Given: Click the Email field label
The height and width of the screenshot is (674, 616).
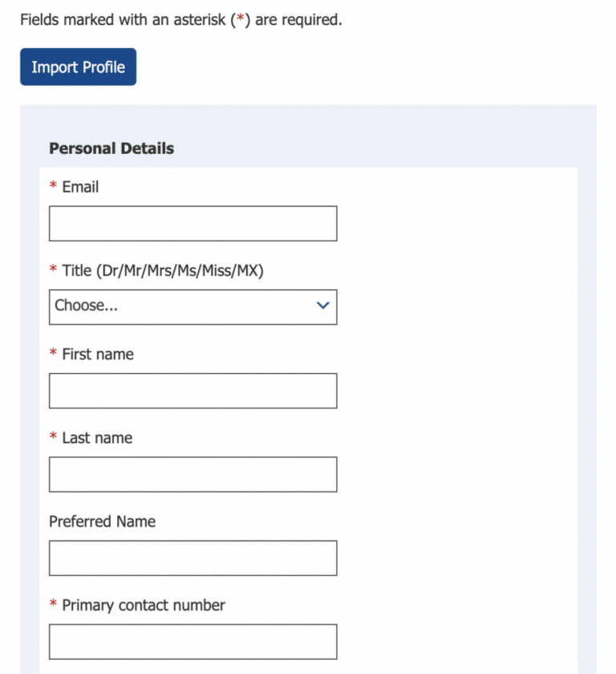Looking at the screenshot, I should [x=80, y=187].
